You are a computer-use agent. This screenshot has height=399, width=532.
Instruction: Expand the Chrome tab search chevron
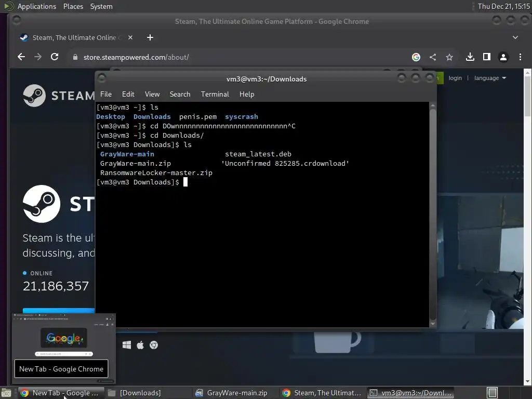point(515,37)
